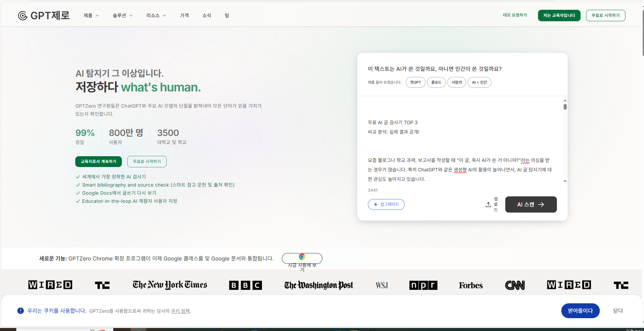
Task: Click the 저는 교육자입니다 button
Action: pyautogui.click(x=559, y=16)
